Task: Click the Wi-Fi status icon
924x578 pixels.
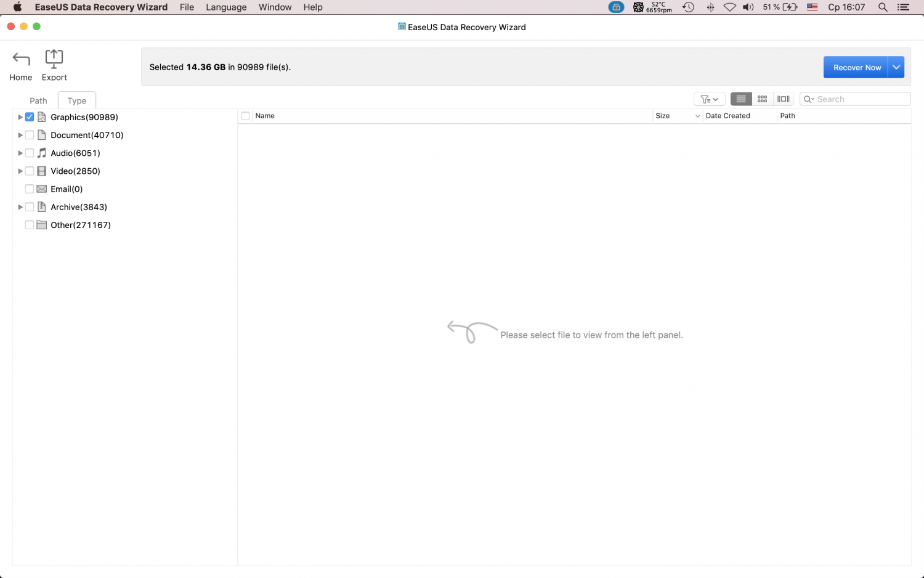Action: (730, 7)
